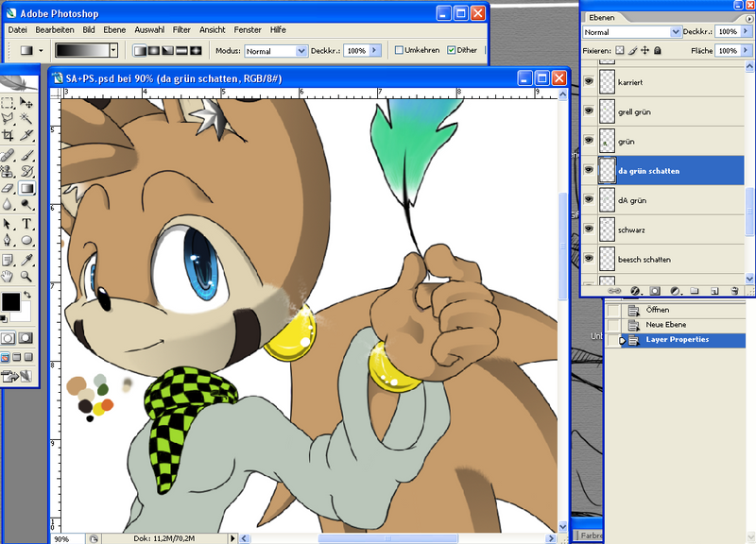The width and height of the screenshot is (756, 544).
Task: Click the gradient preview bar
Action: tap(82, 50)
